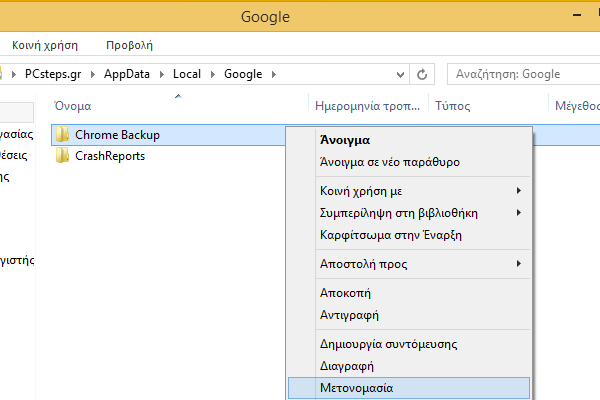Minimize the Google window
The image size is (600, 400).
tap(577, 15)
